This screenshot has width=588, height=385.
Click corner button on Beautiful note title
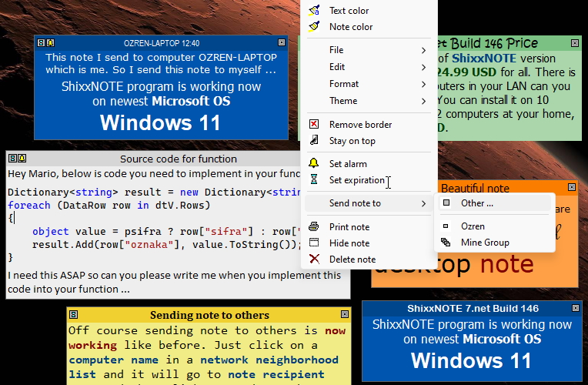(x=572, y=187)
